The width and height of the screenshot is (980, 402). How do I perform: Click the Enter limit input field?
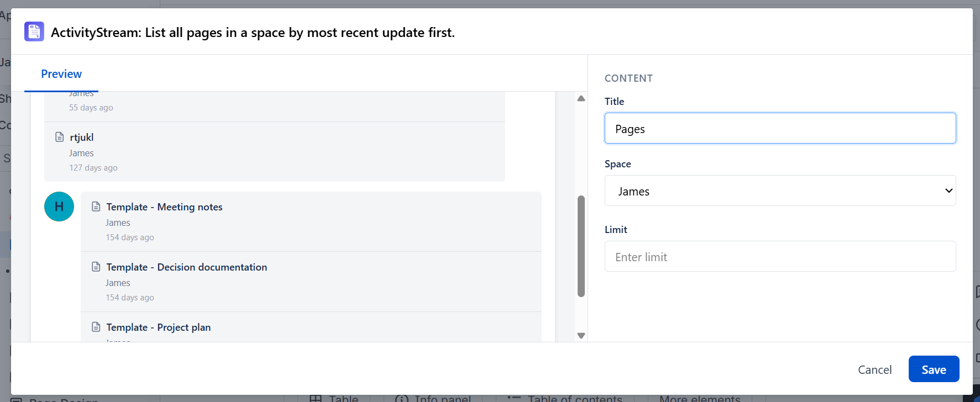pos(780,256)
